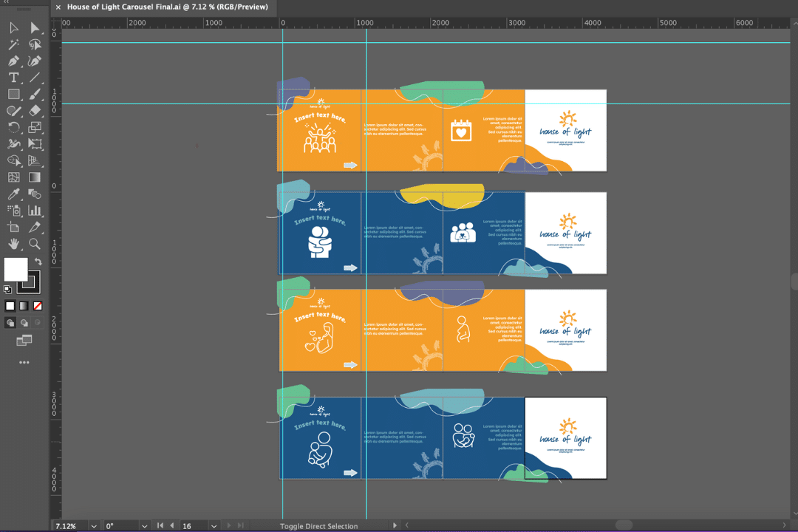Expand the artboard number dropdown
The image size is (798, 532).
click(x=214, y=526)
